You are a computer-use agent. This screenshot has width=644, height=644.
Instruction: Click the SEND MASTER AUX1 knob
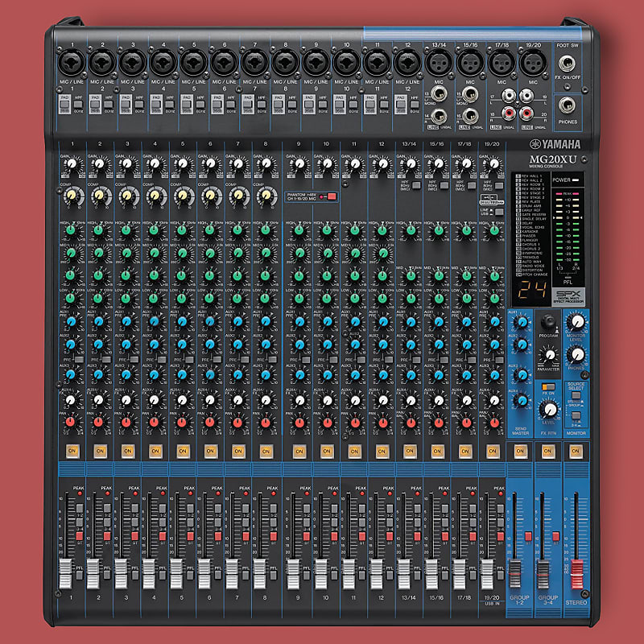[x=521, y=323]
